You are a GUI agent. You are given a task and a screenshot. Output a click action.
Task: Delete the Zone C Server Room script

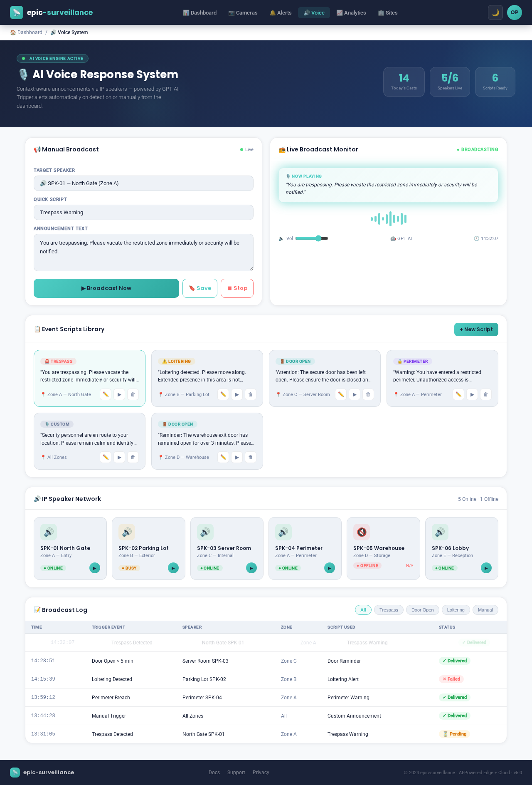(x=368, y=394)
